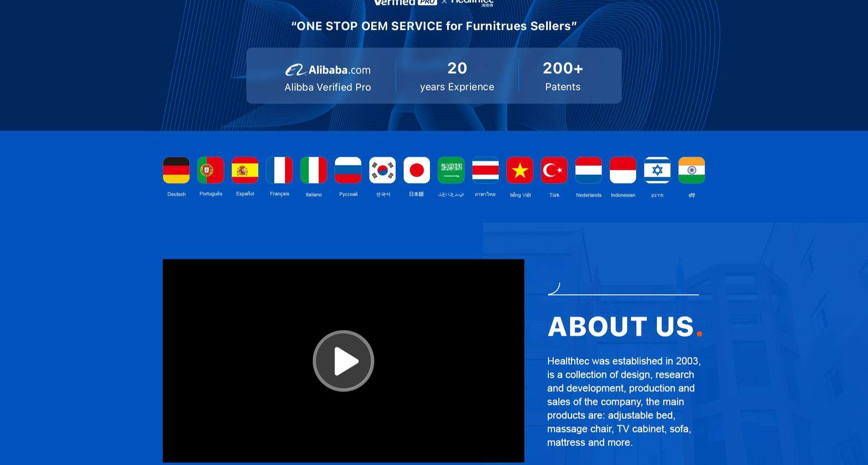Click the "ONE STOP OEM SERVICE" slogan
This screenshot has width=868, height=465.
(434, 26)
